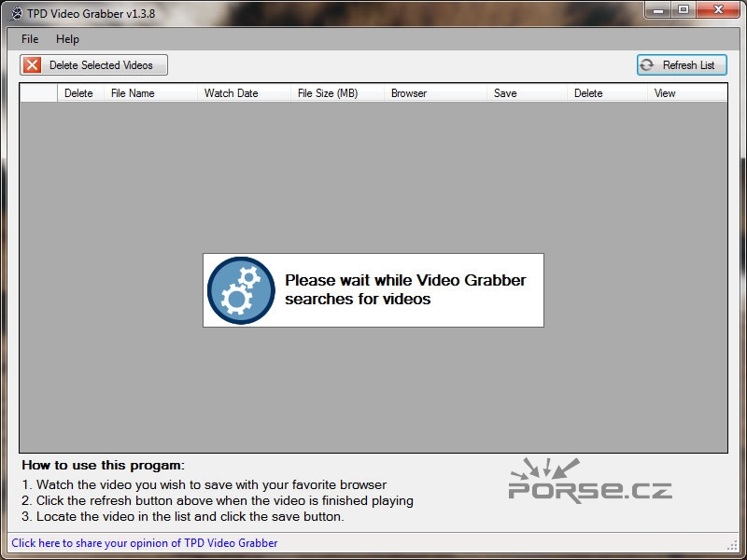Minimize the TPD Video Grabber window
The image size is (747, 560).
click(657, 10)
